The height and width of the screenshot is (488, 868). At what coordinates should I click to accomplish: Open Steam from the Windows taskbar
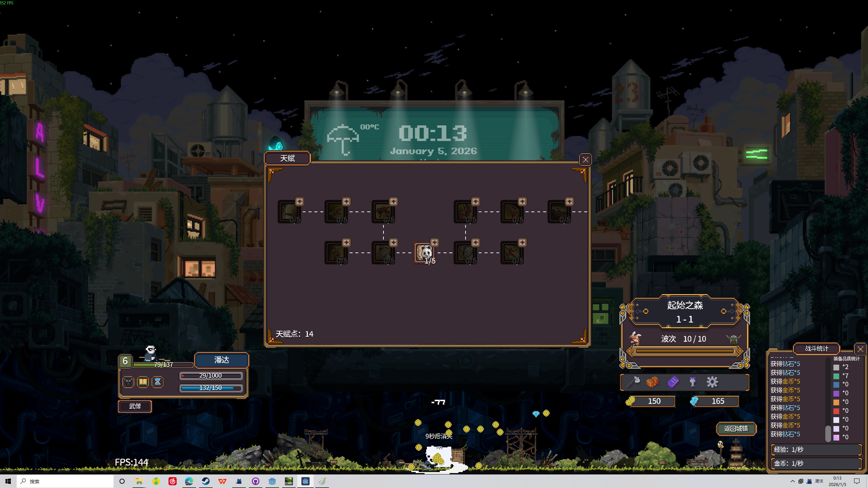pos(206,481)
